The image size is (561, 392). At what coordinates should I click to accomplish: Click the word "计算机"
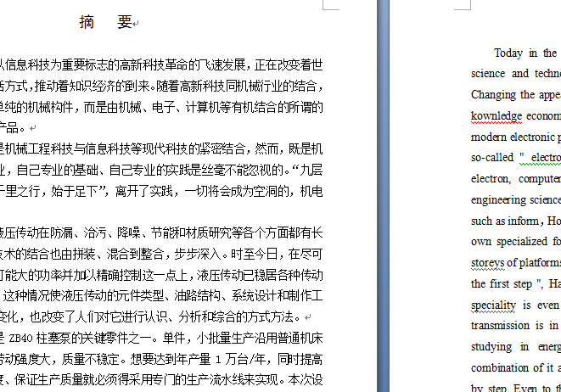tap(202, 107)
